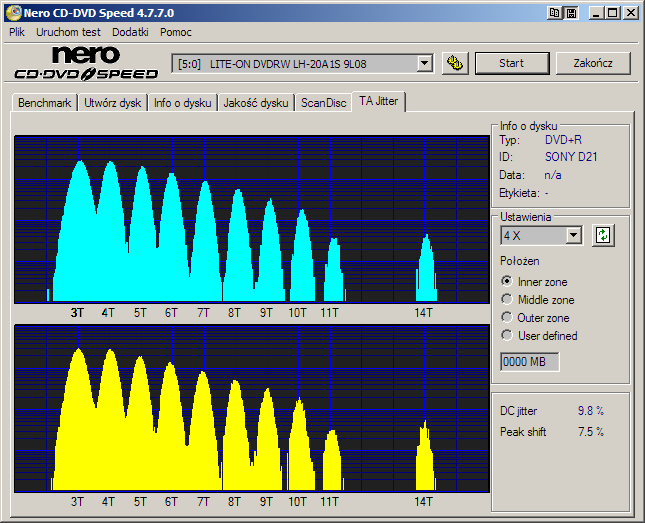
Task: Open the Pomoc menu
Action: [x=176, y=32]
